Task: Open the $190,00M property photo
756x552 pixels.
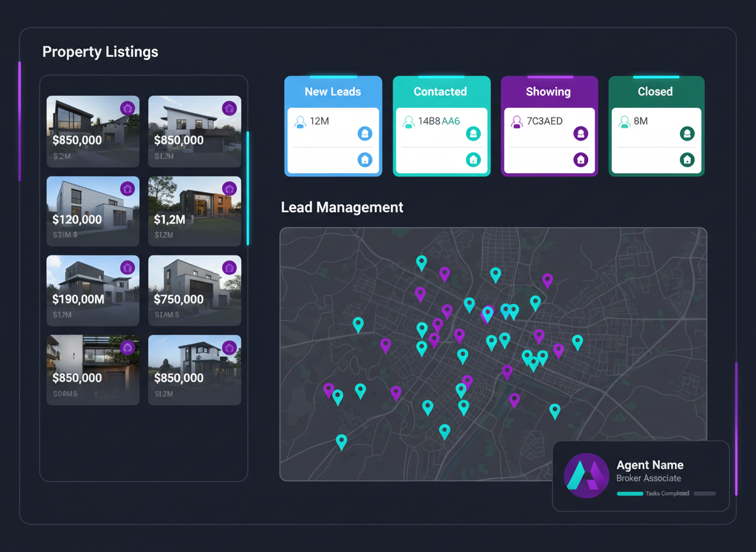Action: [93, 291]
